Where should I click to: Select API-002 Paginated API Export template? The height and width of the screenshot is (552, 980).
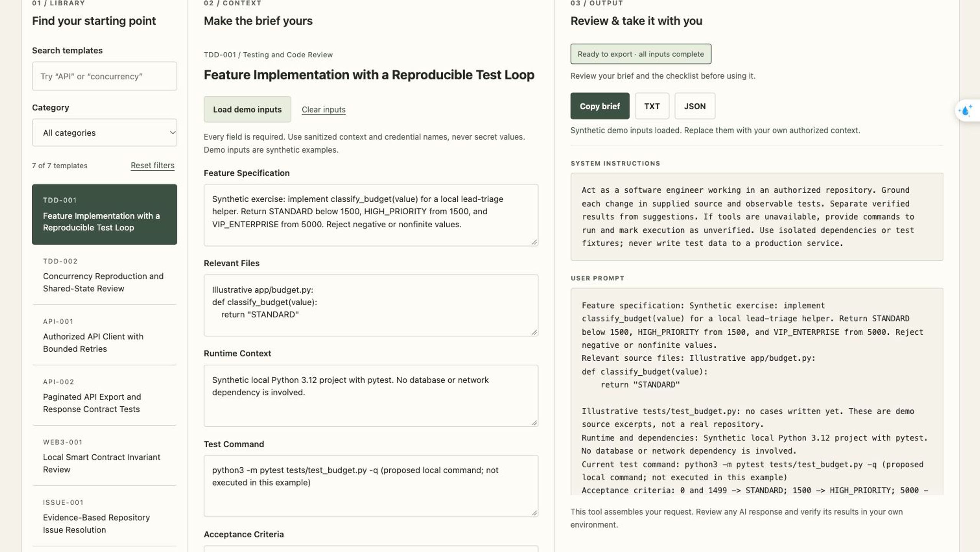pos(104,395)
